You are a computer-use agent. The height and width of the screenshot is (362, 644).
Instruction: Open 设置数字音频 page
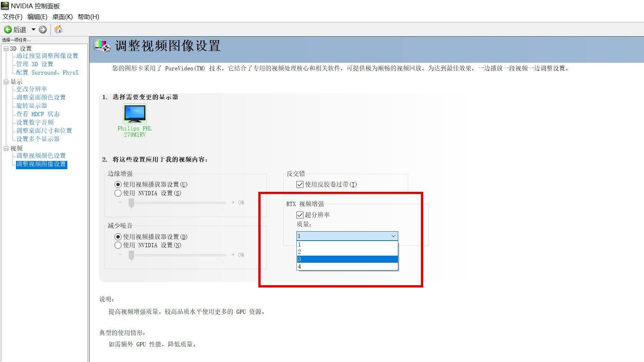click(35, 122)
